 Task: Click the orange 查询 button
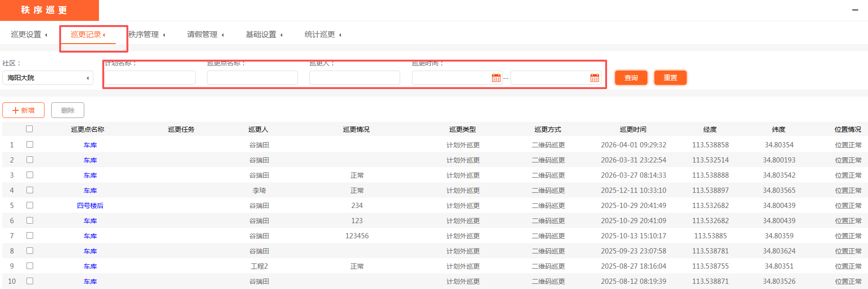coord(631,78)
